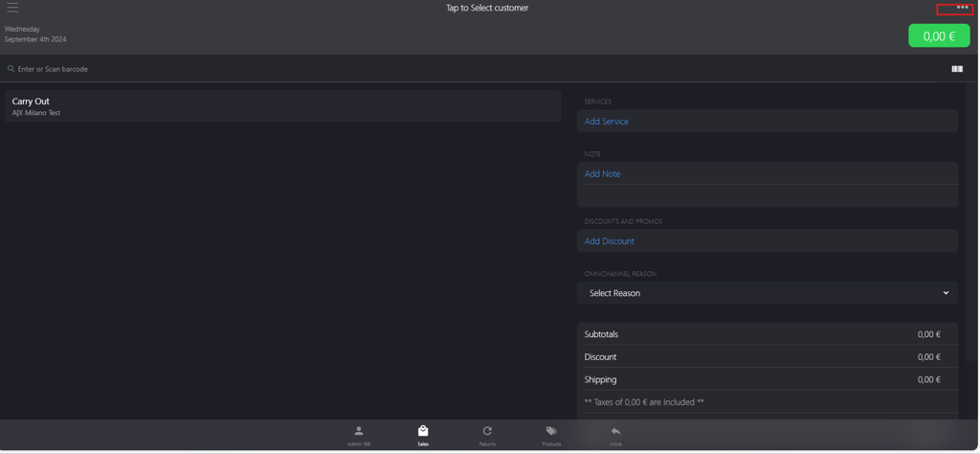Screen dimensions: 980x454
Task: Click the barcode scanner icon
Action: (x=957, y=69)
